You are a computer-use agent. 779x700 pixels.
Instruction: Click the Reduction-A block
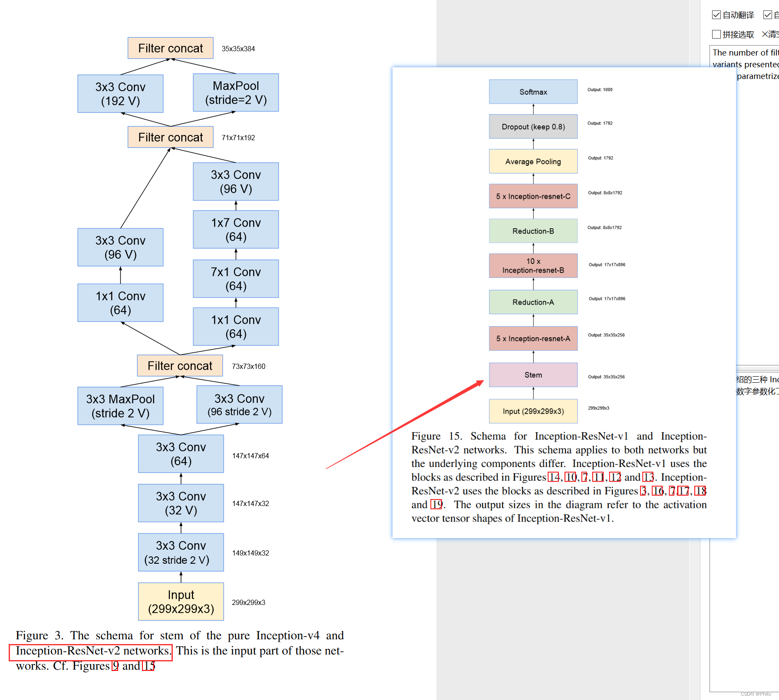click(533, 302)
